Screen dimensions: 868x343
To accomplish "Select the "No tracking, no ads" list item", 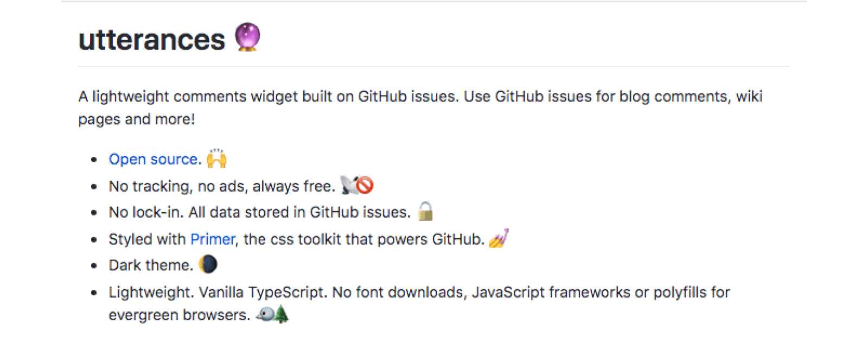I will pos(222,186).
